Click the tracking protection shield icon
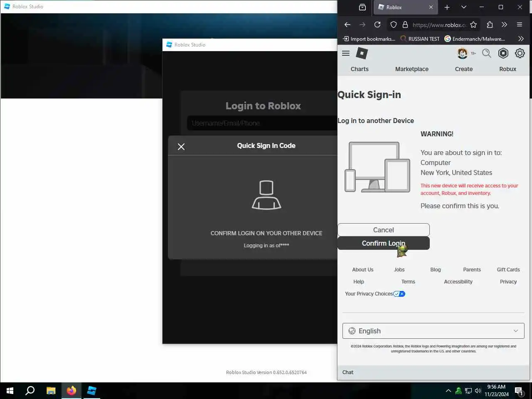Viewport: 532px width, 399px height. (x=394, y=25)
